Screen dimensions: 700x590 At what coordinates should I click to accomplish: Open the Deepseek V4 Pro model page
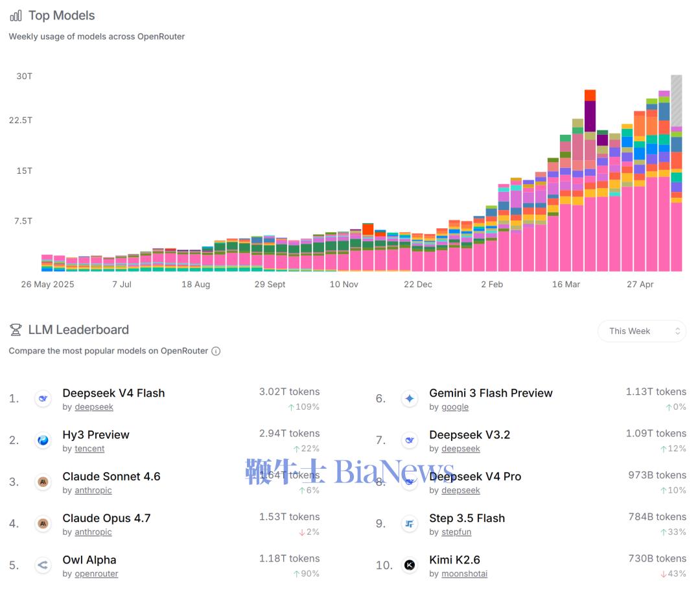click(x=475, y=476)
